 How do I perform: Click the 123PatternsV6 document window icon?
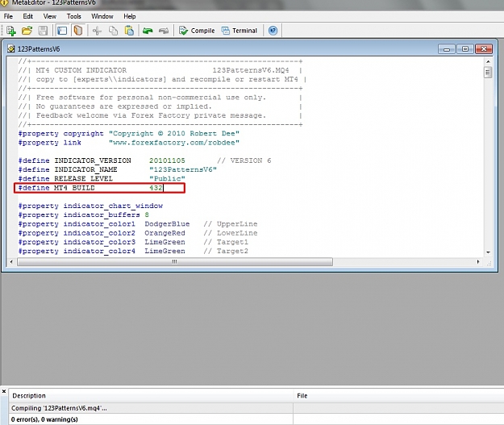coord(11,49)
